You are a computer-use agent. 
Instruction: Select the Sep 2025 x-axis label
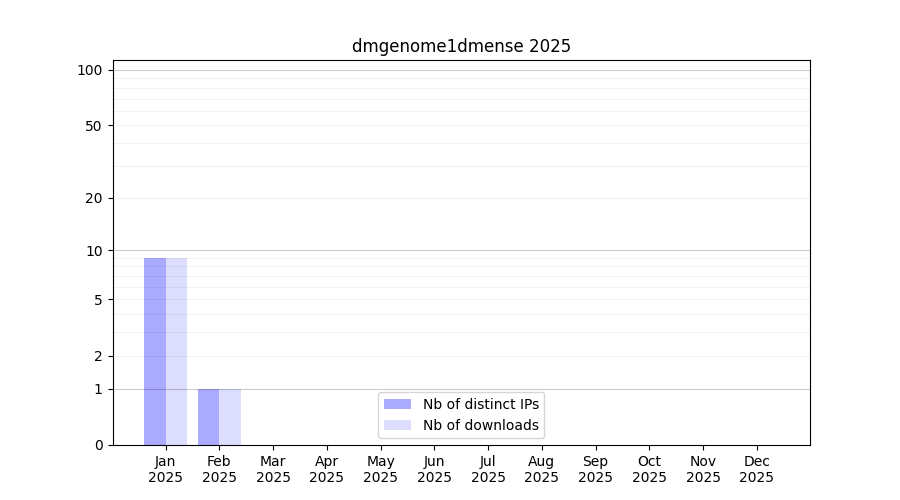[595, 469]
